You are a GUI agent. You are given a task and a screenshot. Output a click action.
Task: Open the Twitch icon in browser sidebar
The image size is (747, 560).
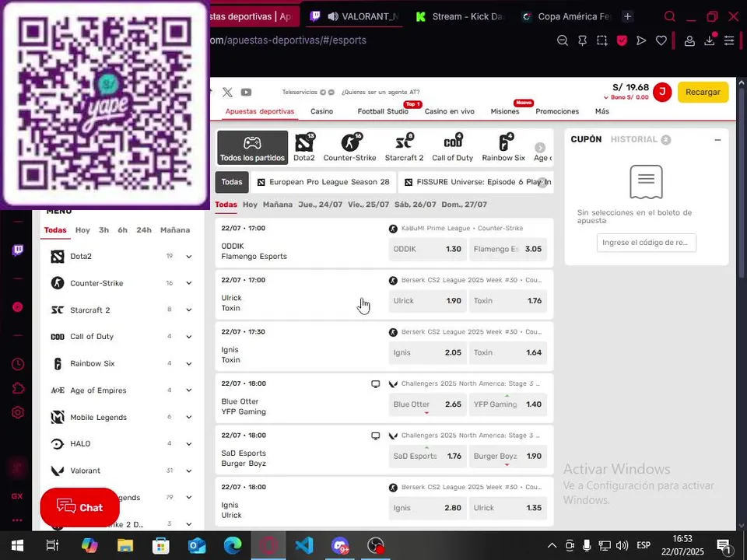click(x=18, y=250)
